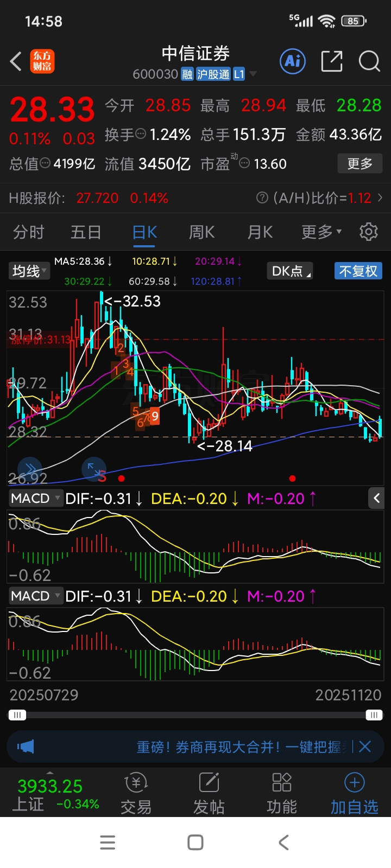Switch to 周K tab
This screenshot has width=391, height=868.
[202, 232]
